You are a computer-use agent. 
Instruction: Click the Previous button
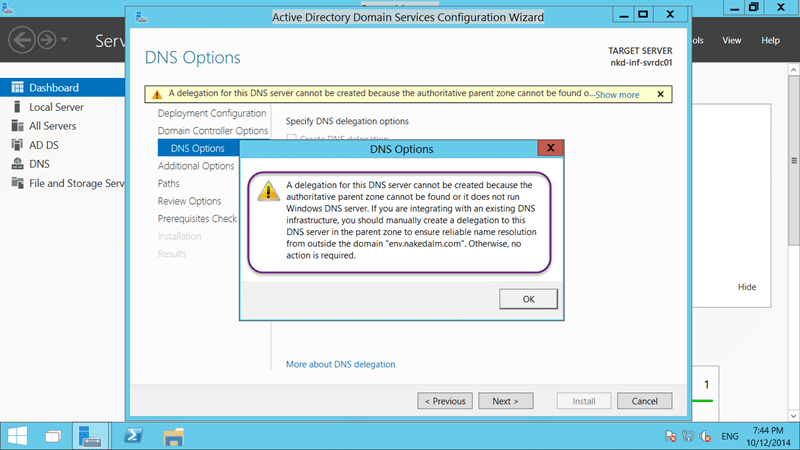pyautogui.click(x=445, y=401)
